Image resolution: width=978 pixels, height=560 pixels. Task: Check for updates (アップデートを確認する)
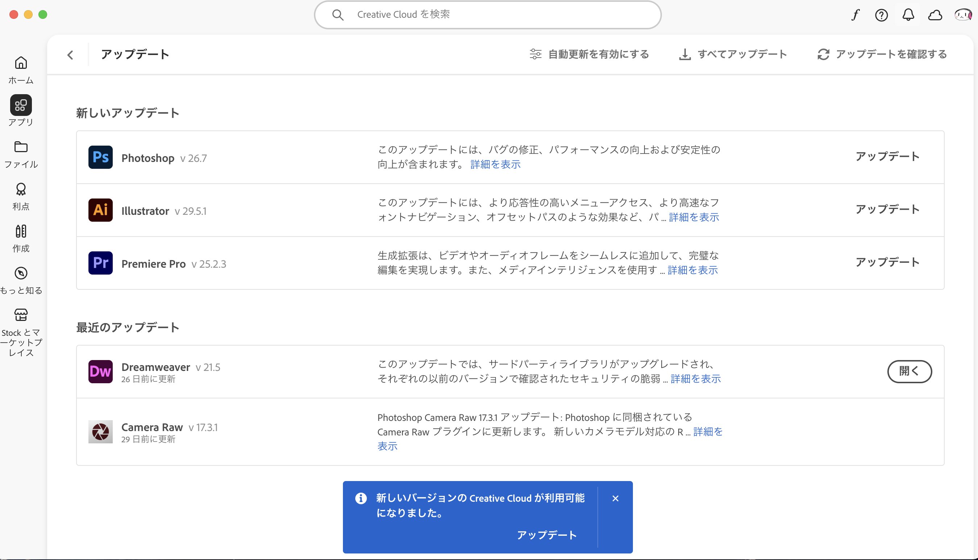pyautogui.click(x=882, y=54)
